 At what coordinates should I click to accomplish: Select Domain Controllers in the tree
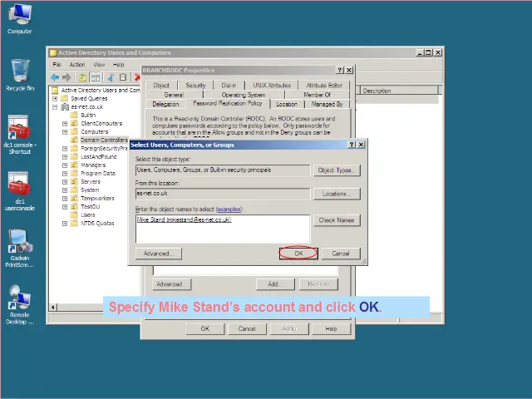(104, 140)
